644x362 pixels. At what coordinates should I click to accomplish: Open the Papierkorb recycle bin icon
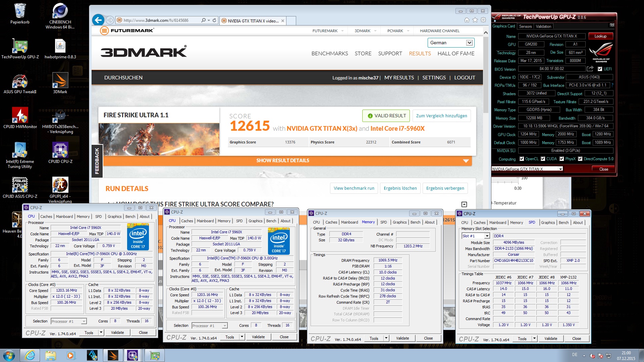click(20, 14)
